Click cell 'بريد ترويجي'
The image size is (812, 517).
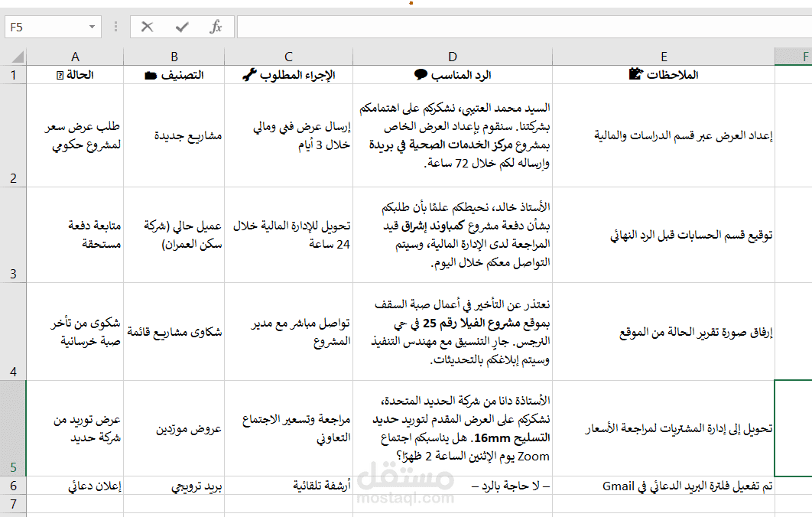pos(174,486)
